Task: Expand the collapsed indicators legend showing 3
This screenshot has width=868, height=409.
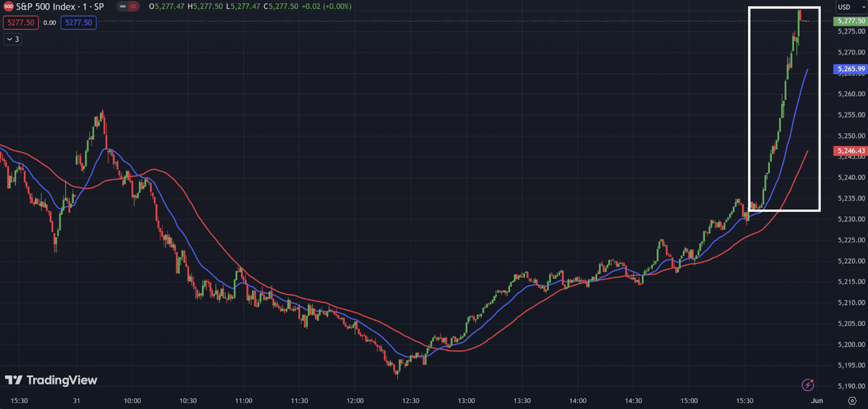Action: [13, 39]
